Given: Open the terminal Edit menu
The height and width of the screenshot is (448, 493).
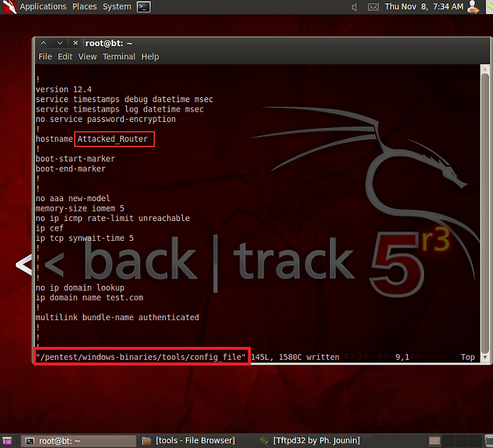Looking at the screenshot, I should pyautogui.click(x=65, y=57).
